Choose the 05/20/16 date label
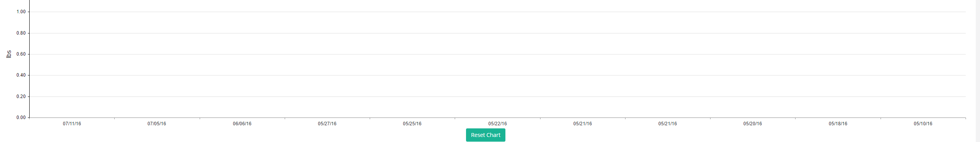The height and width of the screenshot is (142, 980). click(x=753, y=124)
